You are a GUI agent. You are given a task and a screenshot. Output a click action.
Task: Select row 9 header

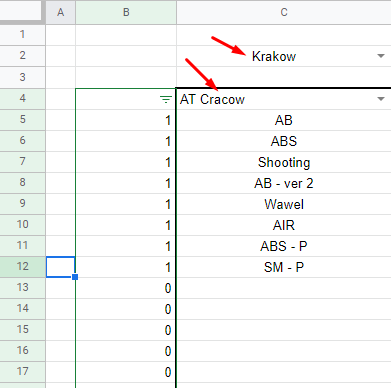22,204
